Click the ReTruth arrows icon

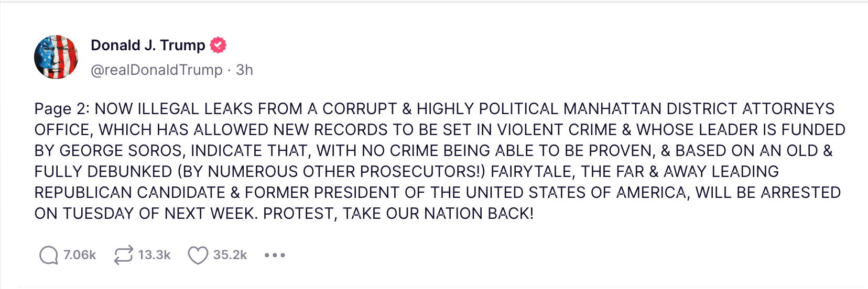[x=123, y=255]
